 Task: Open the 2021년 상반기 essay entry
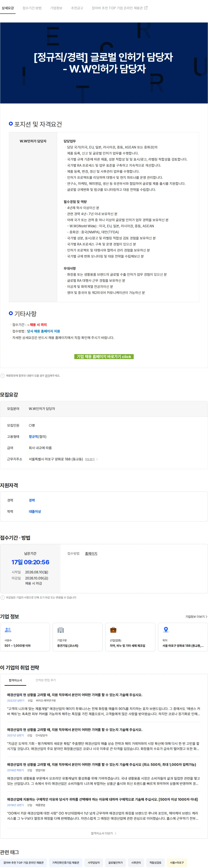[104, 739]
